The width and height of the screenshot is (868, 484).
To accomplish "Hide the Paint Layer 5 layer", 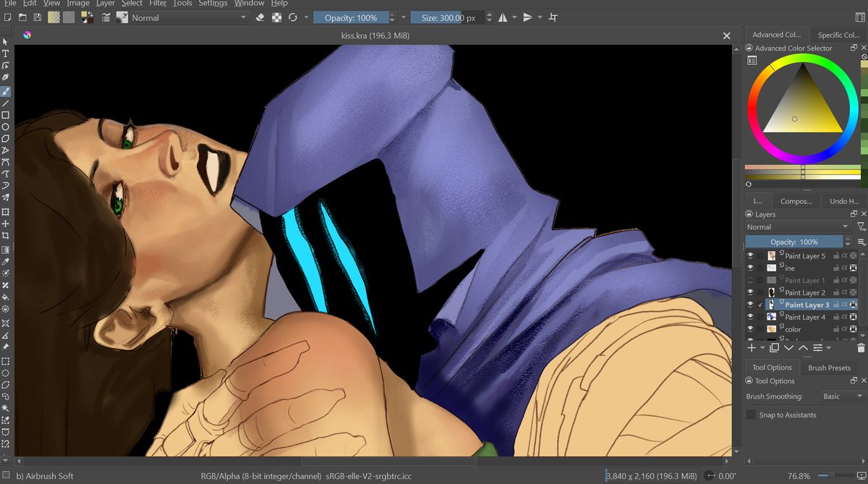I will [x=751, y=256].
